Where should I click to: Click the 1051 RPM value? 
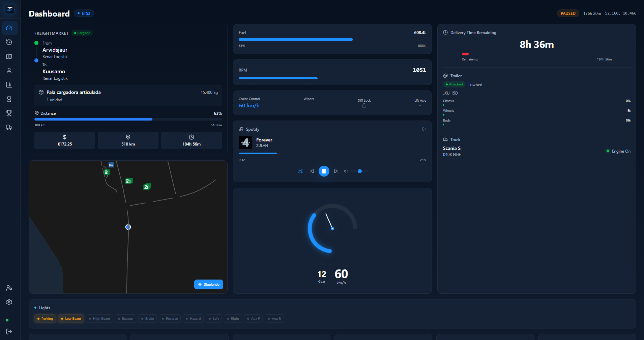pos(419,70)
